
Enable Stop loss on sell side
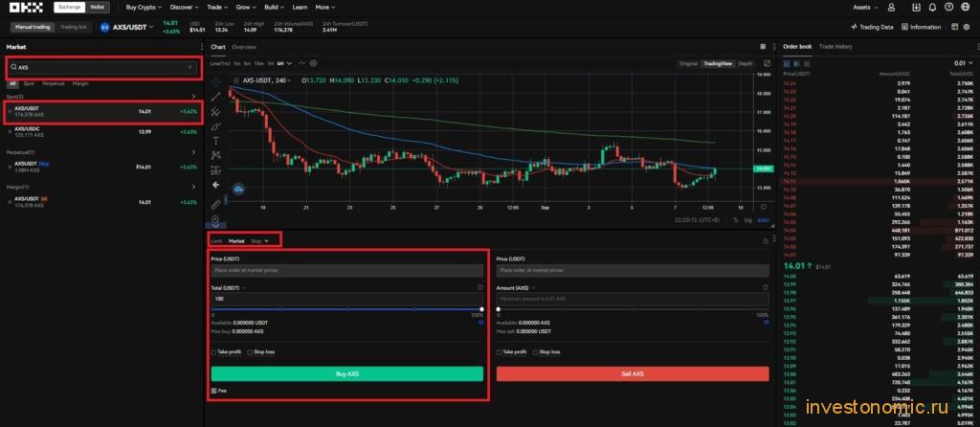[x=536, y=352]
